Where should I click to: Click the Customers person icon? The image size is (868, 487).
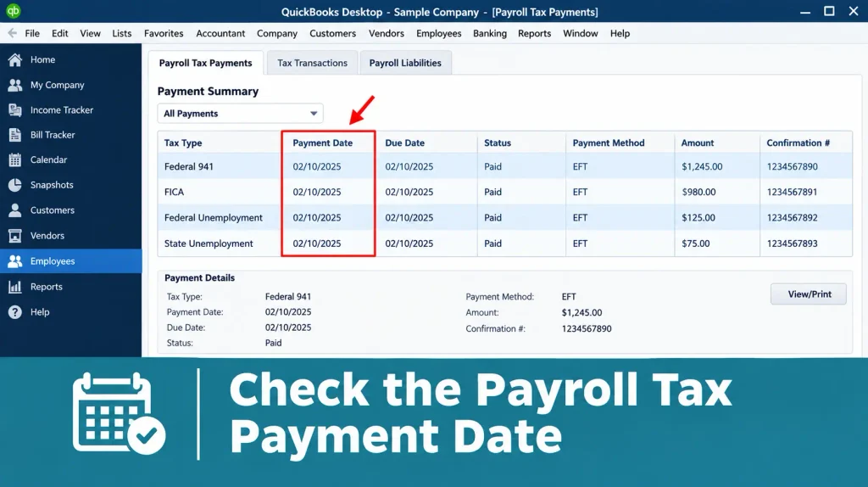15,210
